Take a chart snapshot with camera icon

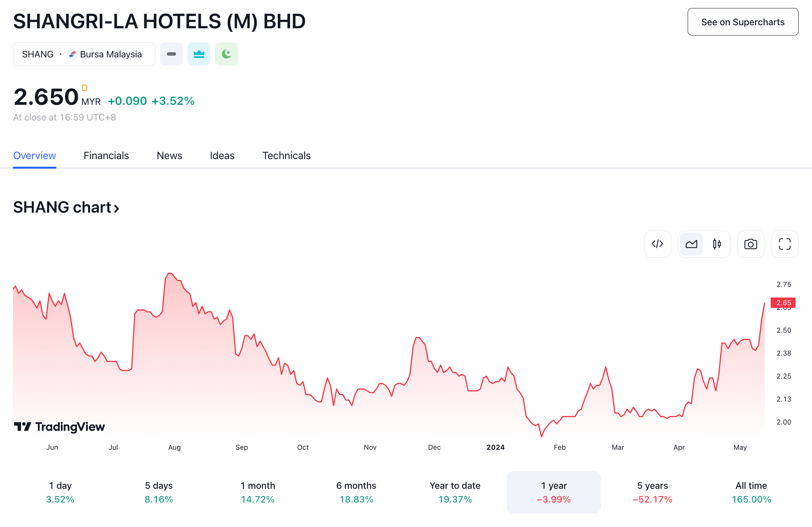pyautogui.click(x=750, y=244)
